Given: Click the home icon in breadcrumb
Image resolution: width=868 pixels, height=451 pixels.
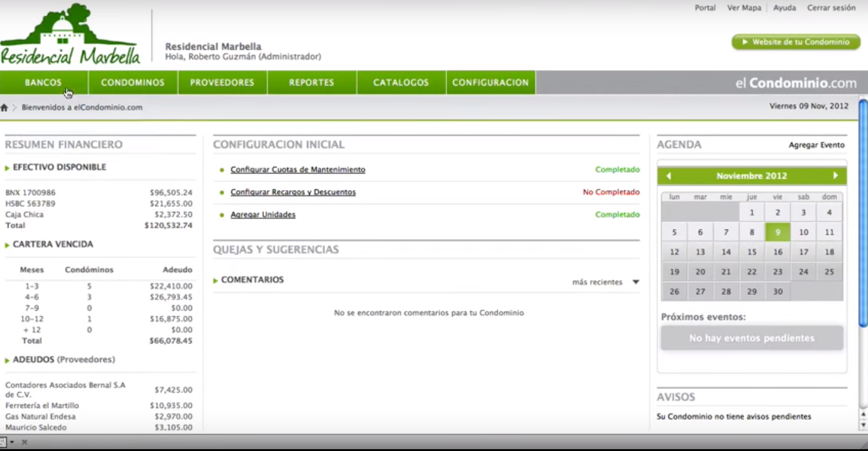Looking at the screenshot, I should click(4, 107).
